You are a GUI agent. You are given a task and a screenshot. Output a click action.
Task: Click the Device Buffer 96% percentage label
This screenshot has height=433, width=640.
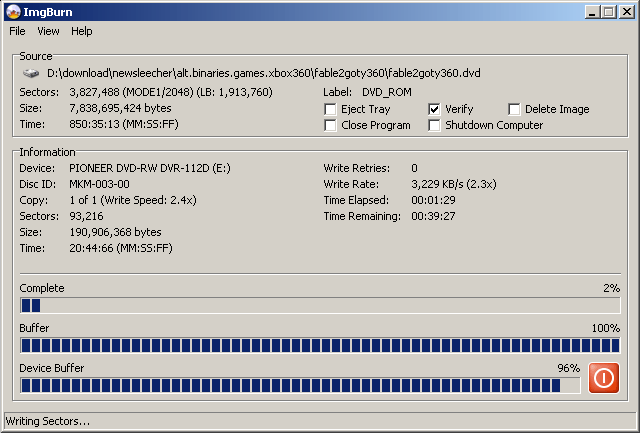coord(569,368)
